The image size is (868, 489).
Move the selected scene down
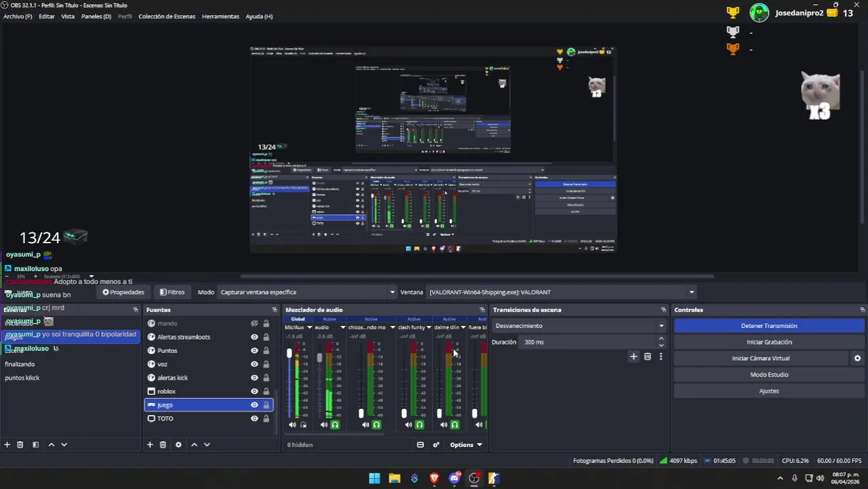click(x=64, y=444)
